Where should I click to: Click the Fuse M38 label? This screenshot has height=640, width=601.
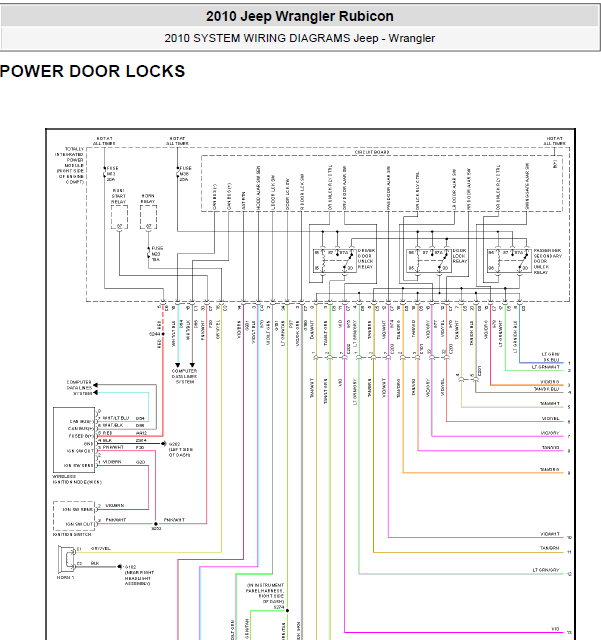click(185, 174)
